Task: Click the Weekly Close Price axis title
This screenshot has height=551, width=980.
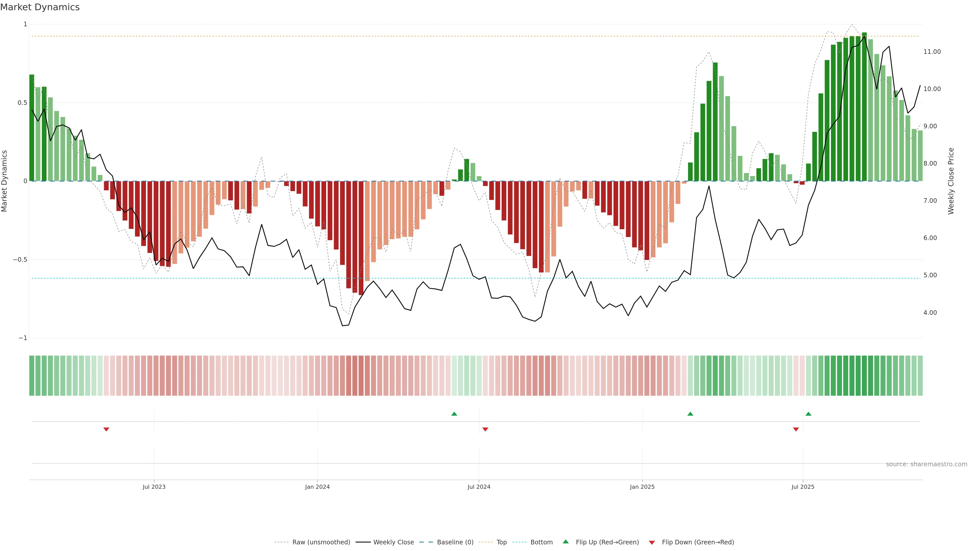Action: (951, 181)
